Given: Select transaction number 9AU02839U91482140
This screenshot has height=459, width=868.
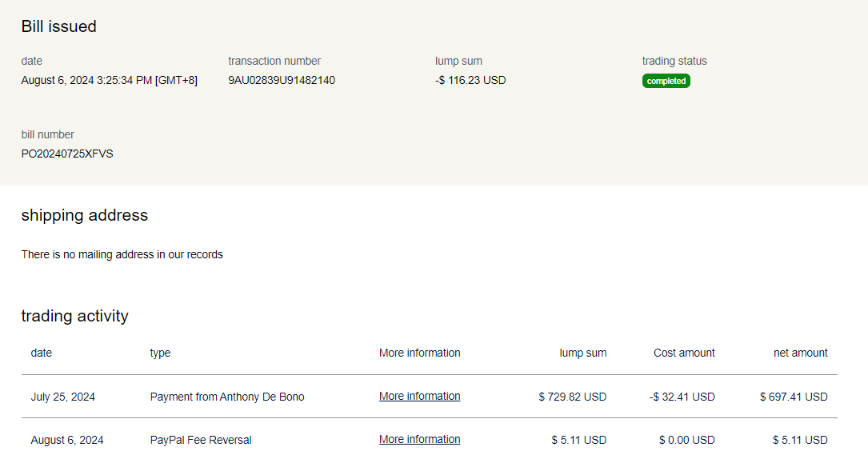Looking at the screenshot, I should tap(282, 80).
